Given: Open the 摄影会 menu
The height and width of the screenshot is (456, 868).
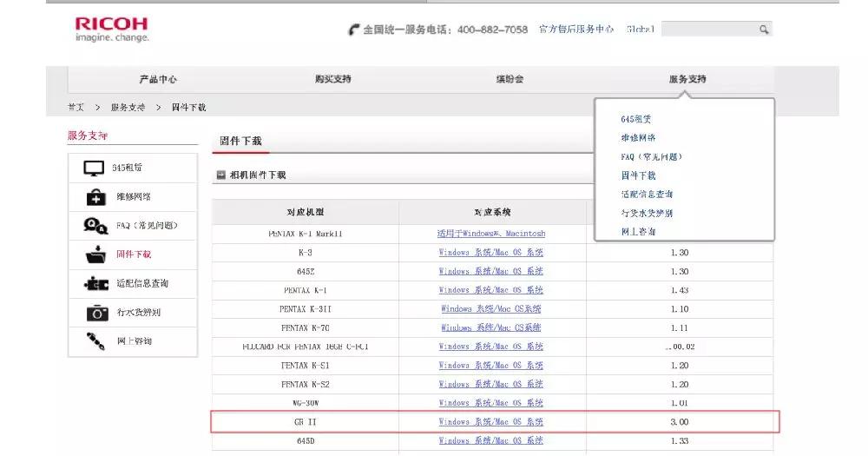Looking at the screenshot, I should tap(510, 79).
